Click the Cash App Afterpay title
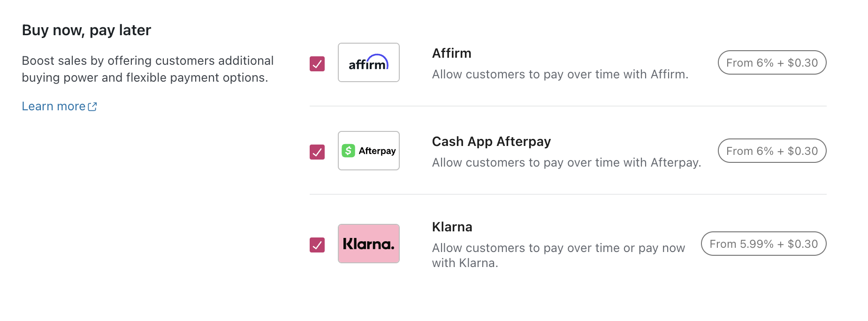868x321 pixels. click(491, 141)
